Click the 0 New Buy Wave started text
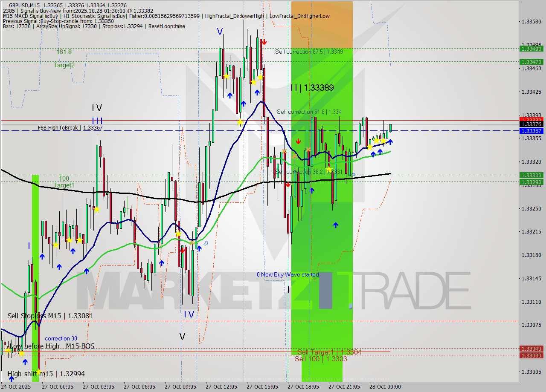 pyautogui.click(x=287, y=274)
